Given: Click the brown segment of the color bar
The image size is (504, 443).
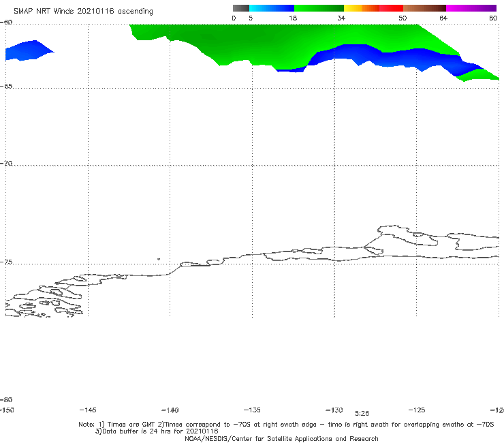Looking at the screenshot, I should (x=424, y=8).
